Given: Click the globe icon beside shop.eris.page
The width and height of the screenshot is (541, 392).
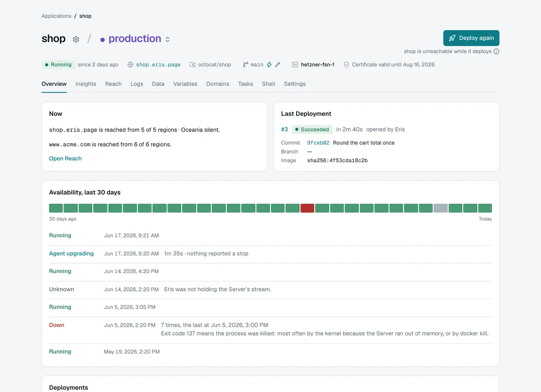Looking at the screenshot, I should click(130, 64).
